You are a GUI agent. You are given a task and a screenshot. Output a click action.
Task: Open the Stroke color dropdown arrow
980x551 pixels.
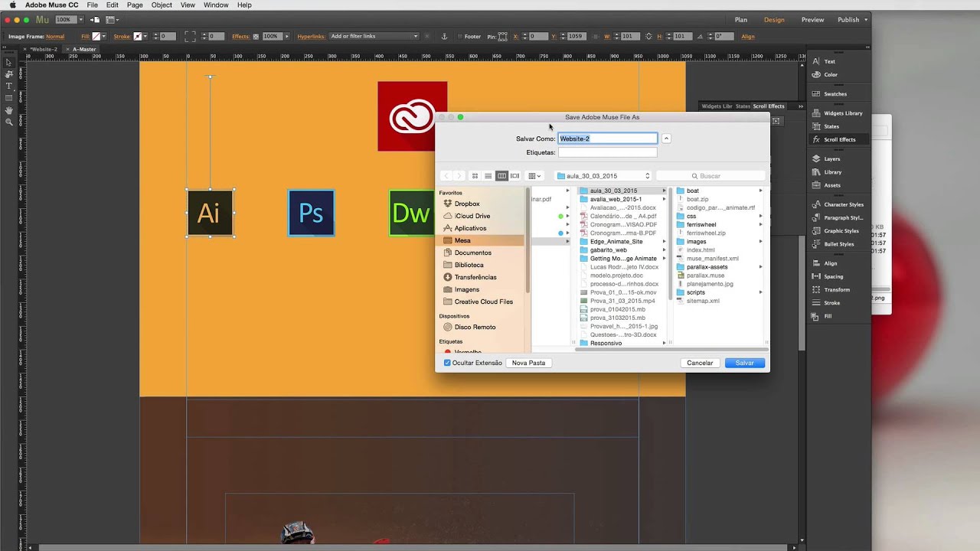pos(147,36)
